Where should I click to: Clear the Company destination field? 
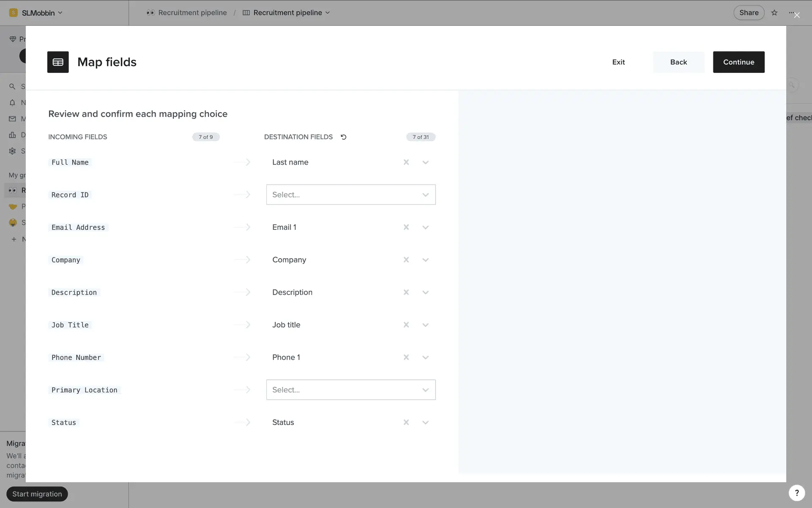(406, 260)
